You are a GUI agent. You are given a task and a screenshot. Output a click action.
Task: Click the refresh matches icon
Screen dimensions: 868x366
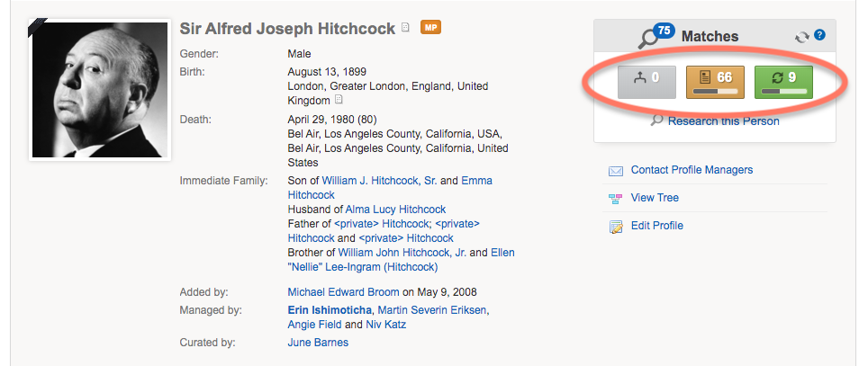tap(801, 37)
